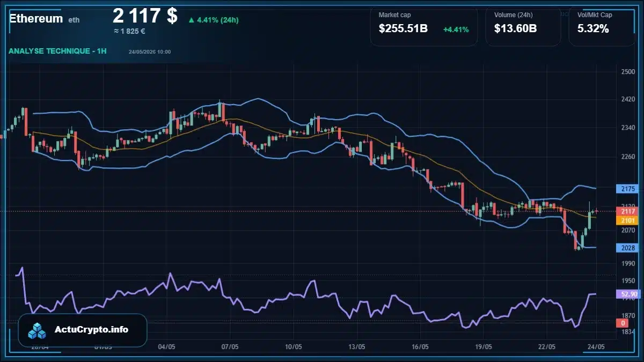Click the 1950 price axis label
This screenshot has height=362, width=644.
[628, 280]
